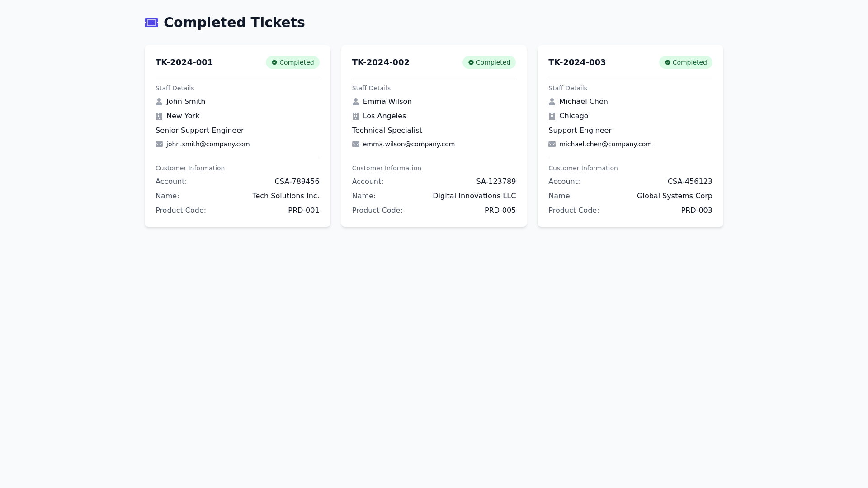Image resolution: width=868 pixels, height=488 pixels.
Task: Click account number CSA-789456
Action: (297, 182)
